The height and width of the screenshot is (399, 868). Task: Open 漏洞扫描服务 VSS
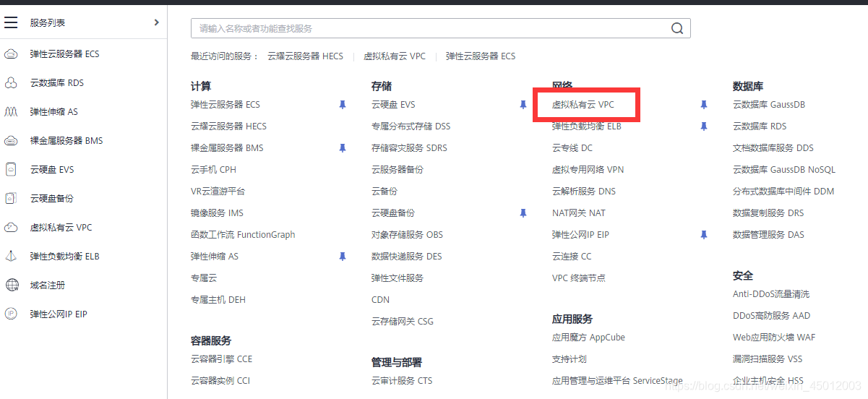[x=768, y=359]
